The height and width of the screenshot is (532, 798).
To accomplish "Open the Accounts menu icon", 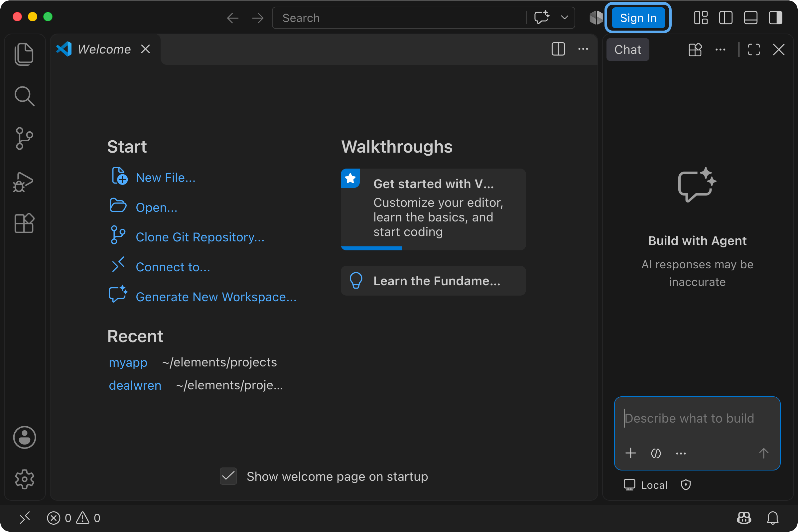I will click(24, 437).
